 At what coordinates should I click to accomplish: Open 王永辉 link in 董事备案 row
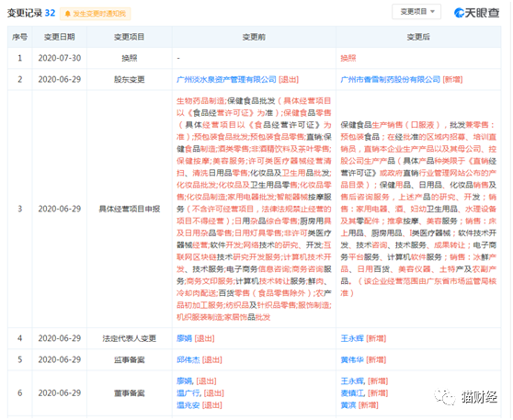[353, 381]
